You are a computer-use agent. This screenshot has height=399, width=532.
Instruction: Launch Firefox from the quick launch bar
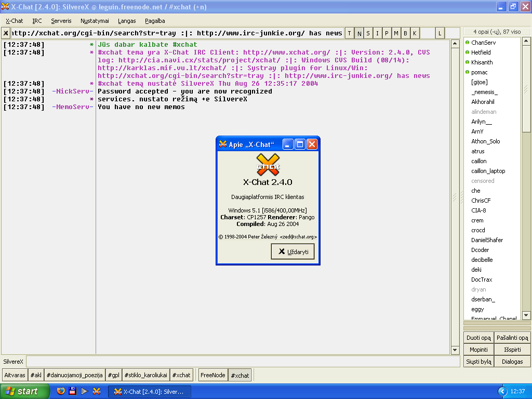pos(61,391)
